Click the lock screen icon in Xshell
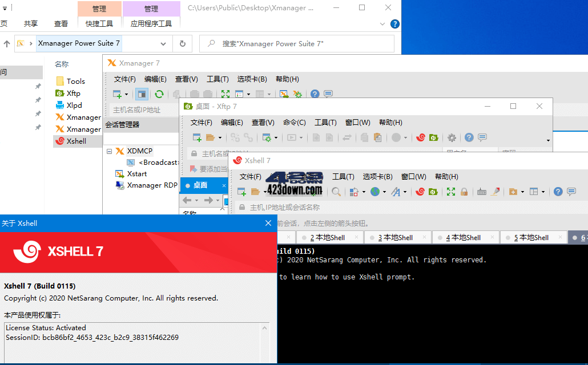 (x=464, y=192)
